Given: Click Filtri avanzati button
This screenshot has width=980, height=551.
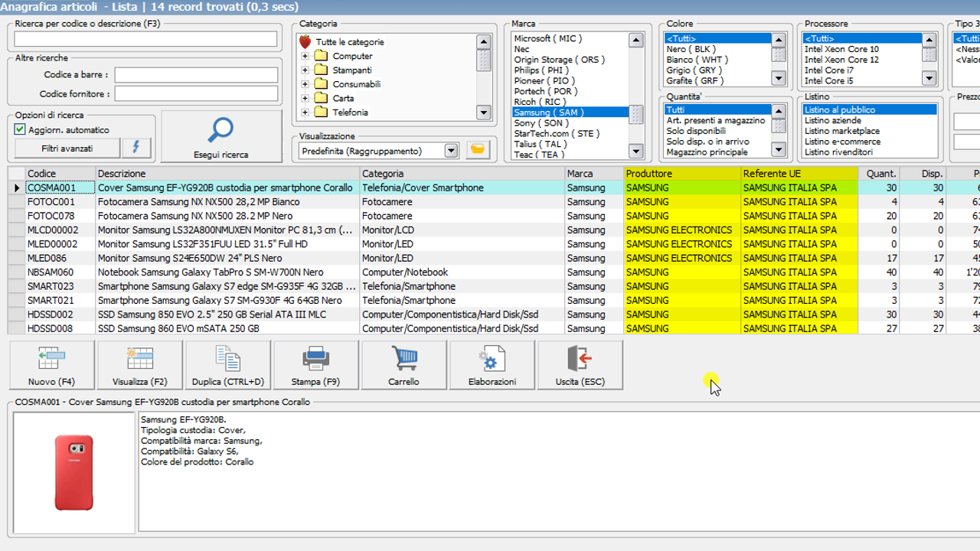Looking at the screenshot, I should [x=67, y=148].
